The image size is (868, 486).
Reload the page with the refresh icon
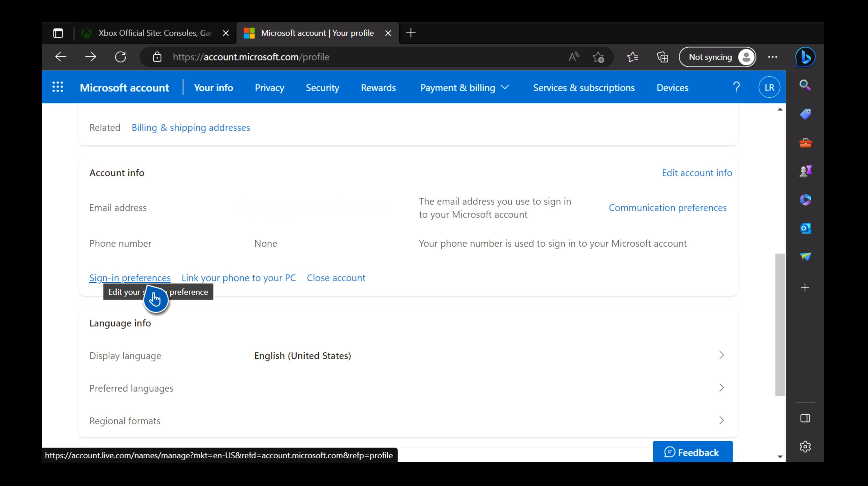(x=121, y=57)
